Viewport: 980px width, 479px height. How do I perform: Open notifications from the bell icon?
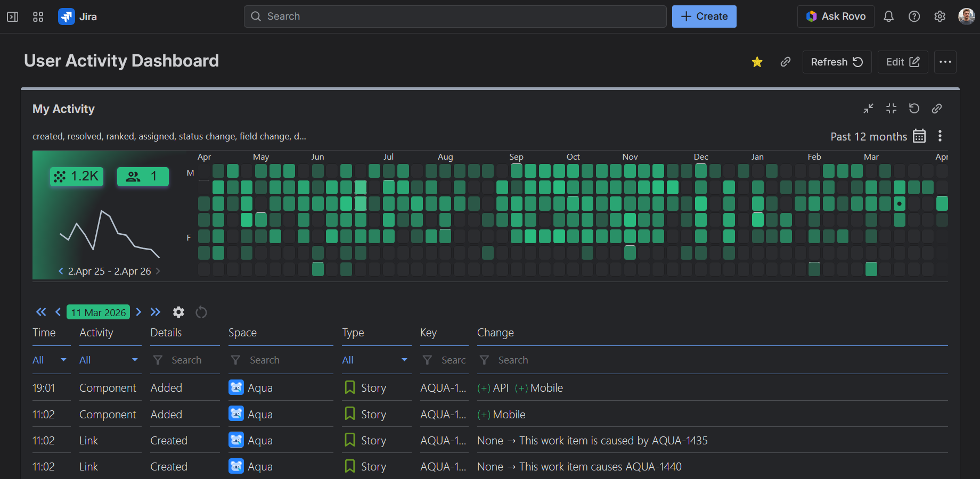coord(888,16)
